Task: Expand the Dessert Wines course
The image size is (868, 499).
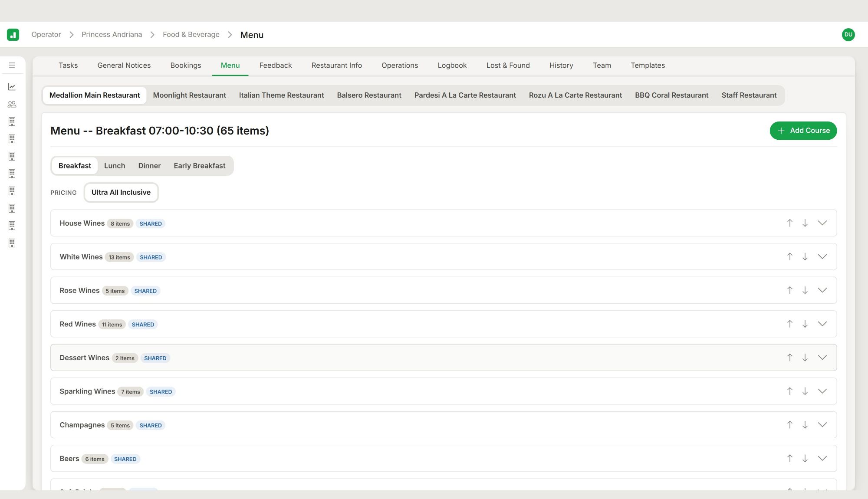Action: (822, 358)
